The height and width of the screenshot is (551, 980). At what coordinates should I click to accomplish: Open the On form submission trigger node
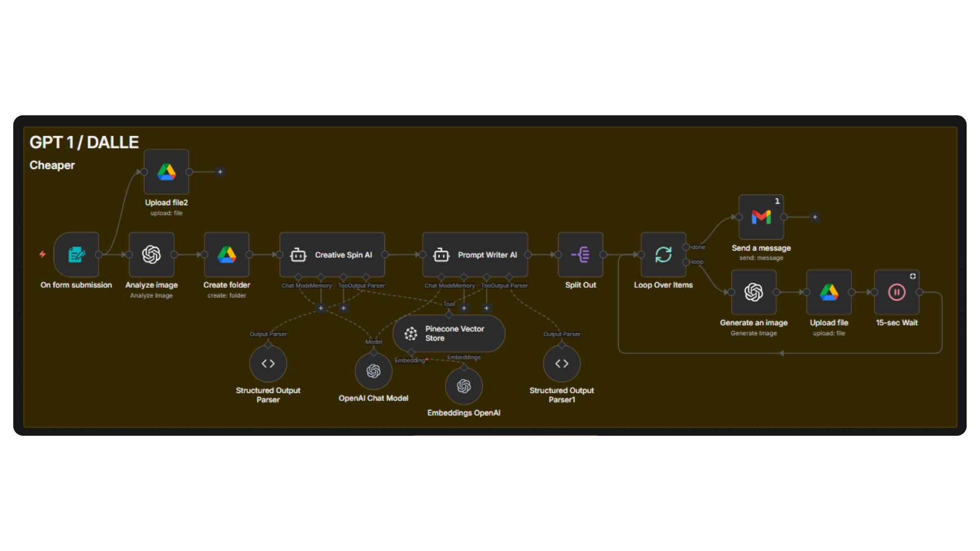(77, 255)
